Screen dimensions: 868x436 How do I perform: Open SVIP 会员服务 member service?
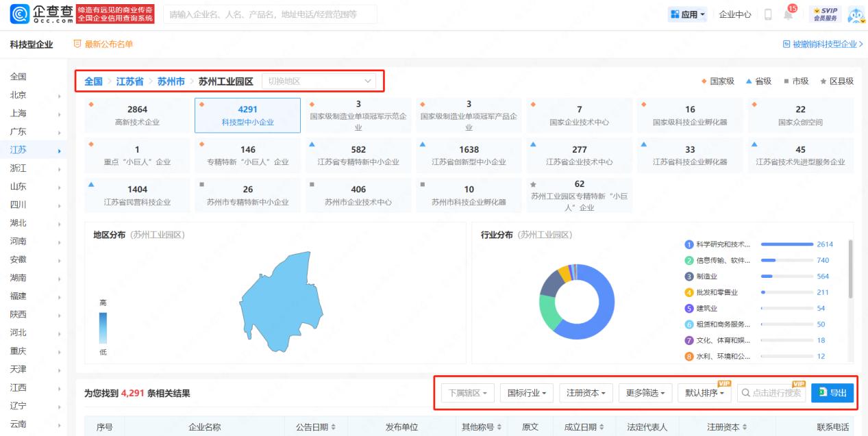point(826,14)
